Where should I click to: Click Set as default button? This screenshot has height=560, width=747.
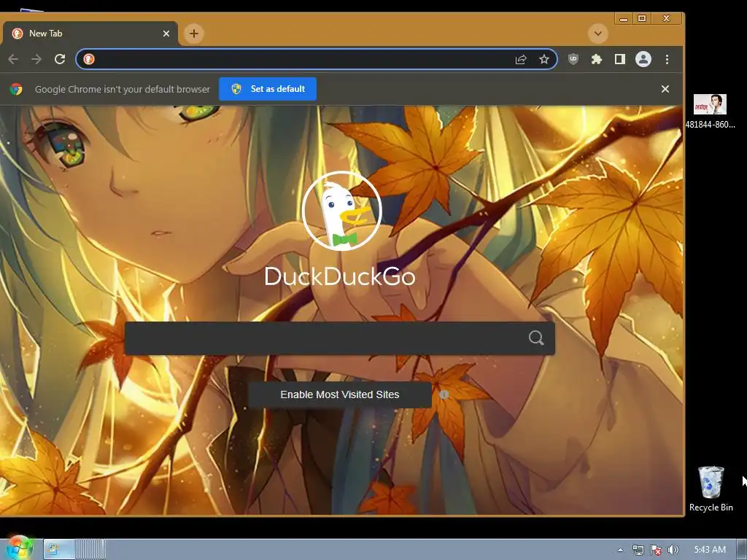point(268,89)
